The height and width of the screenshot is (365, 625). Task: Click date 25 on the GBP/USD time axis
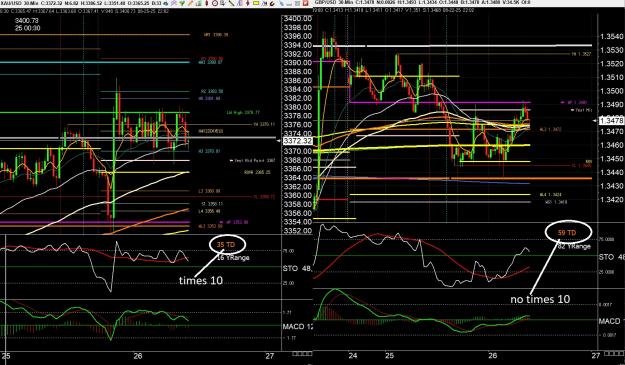point(389,355)
